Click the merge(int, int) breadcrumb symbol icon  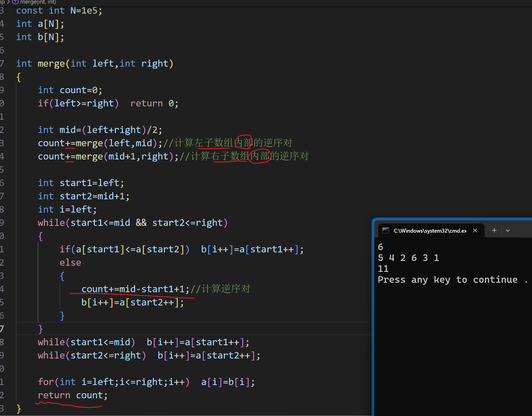coord(15,2)
